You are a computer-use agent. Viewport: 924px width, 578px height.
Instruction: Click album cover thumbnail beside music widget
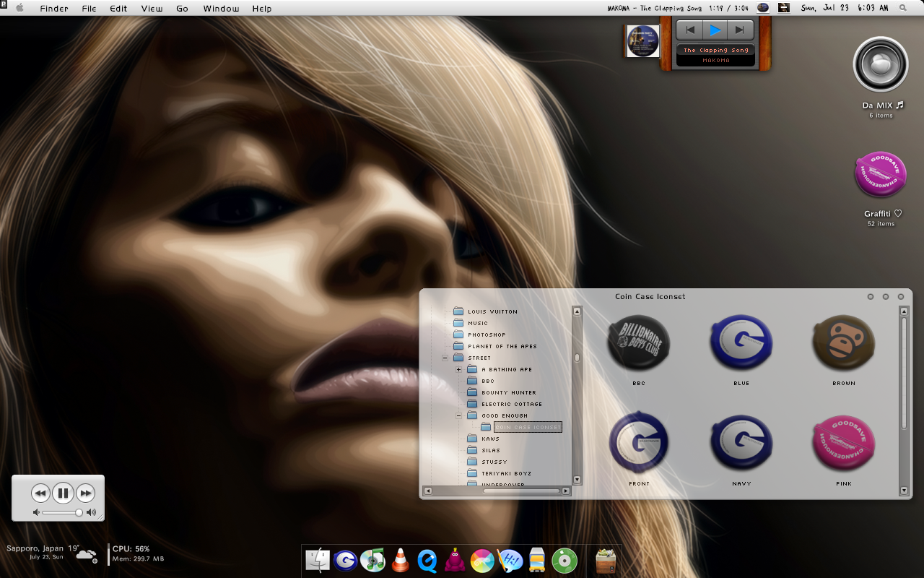(642, 40)
